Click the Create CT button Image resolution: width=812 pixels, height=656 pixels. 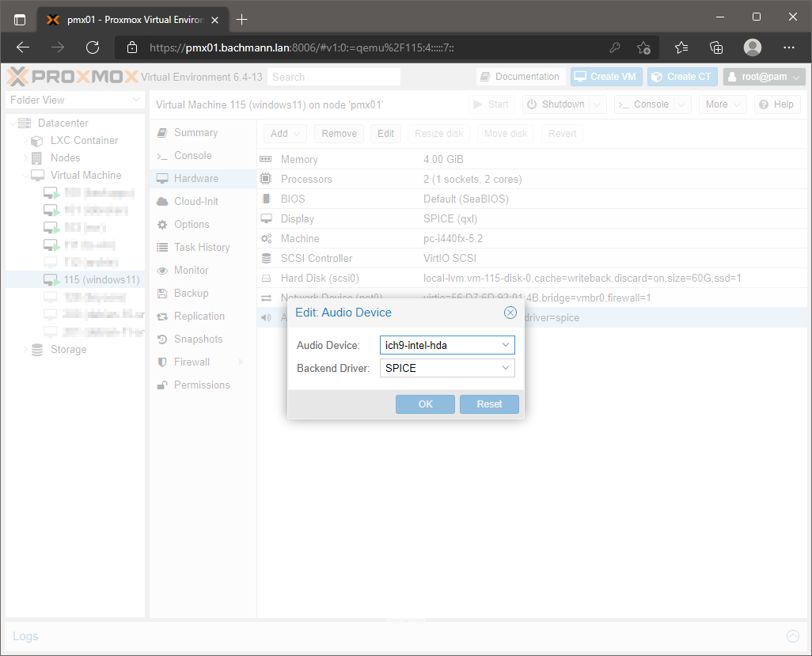click(x=682, y=77)
